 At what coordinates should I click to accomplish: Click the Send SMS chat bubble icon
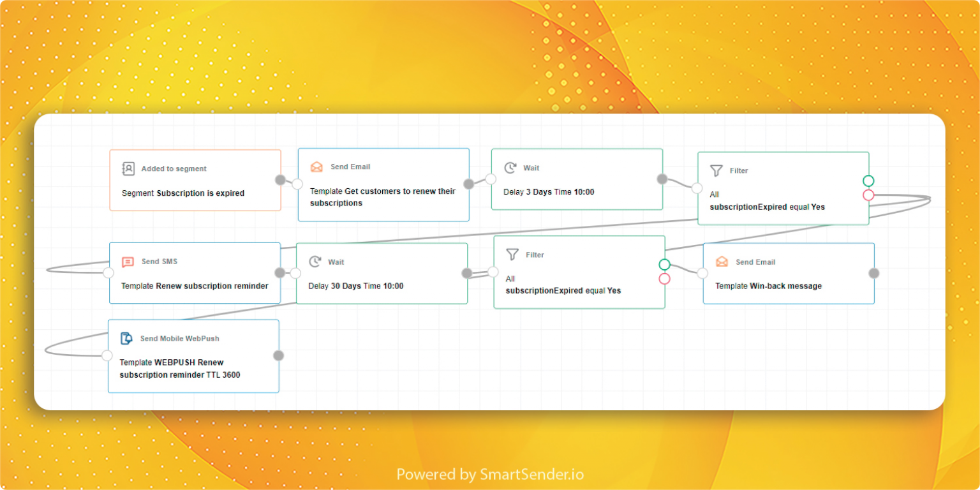point(128,262)
